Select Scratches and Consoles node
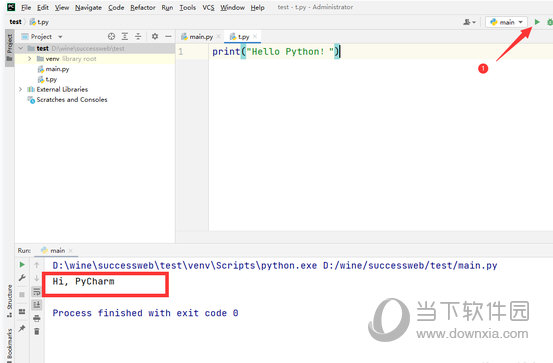This screenshot has height=363, width=553. [x=67, y=100]
